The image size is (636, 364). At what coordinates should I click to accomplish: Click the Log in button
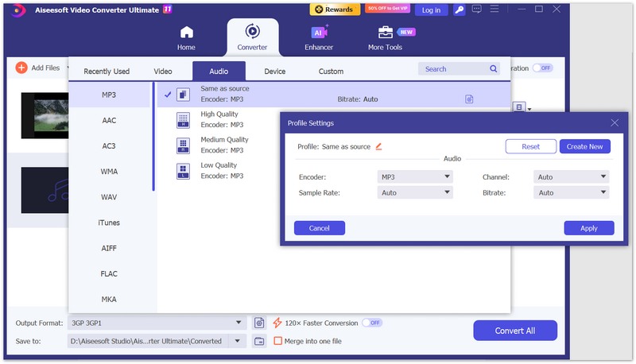(431, 10)
